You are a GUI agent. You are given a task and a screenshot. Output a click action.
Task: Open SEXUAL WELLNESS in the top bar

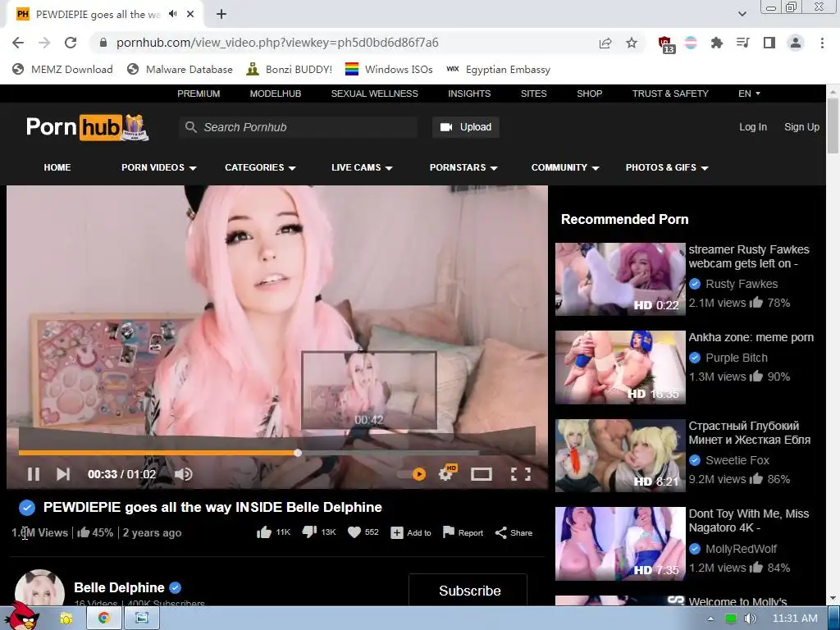pyautogui.click(x=374, y=94)
